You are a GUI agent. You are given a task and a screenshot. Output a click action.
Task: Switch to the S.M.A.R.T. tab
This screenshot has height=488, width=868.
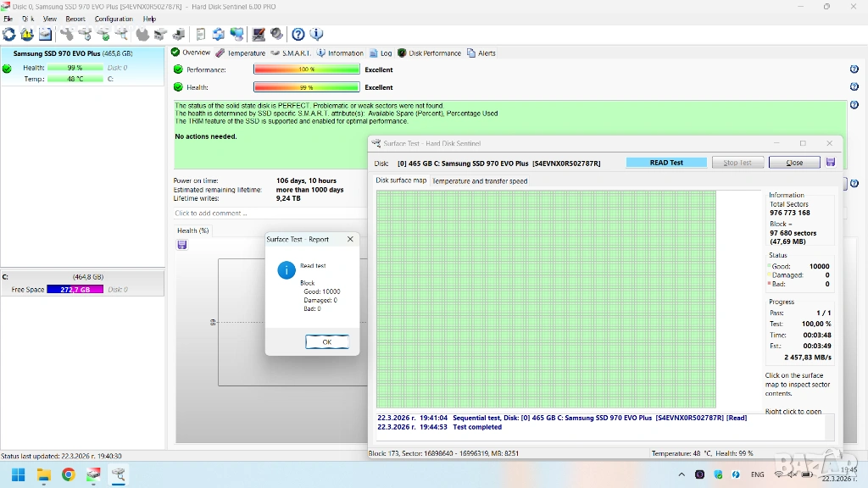click(x=292, y=53)
